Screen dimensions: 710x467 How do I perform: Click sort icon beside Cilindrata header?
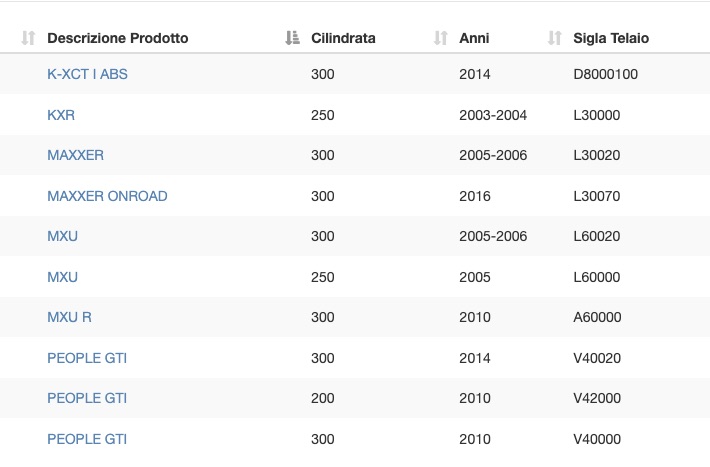293,38
